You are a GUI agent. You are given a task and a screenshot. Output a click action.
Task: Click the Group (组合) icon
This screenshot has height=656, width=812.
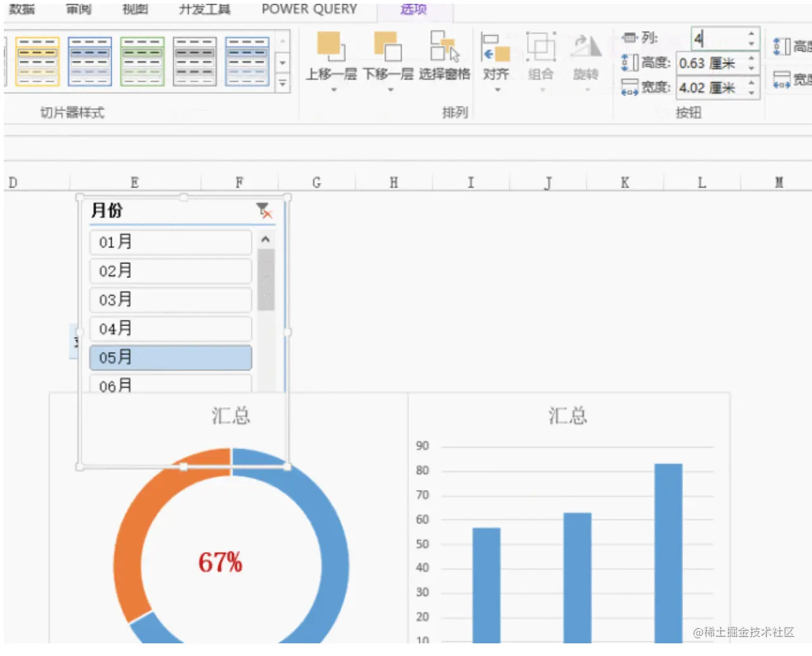pyautogui.click(x=541, y=47)
